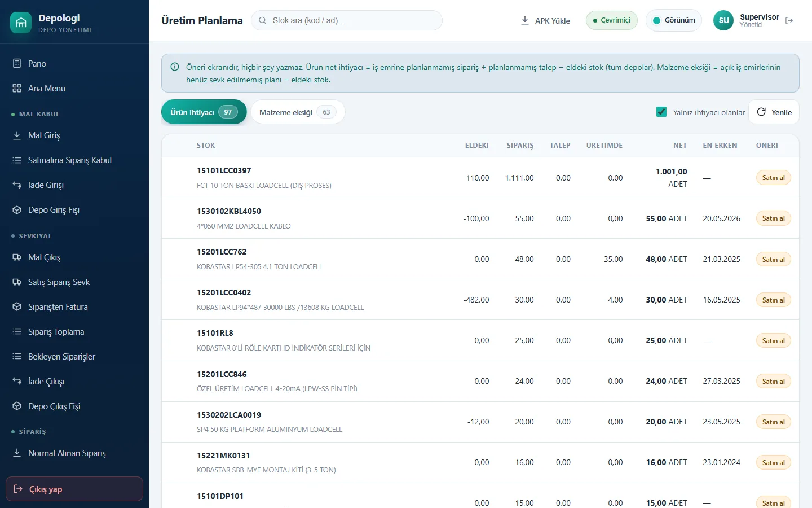Screen dimensions: 812x508
Task: Click the APK Yükle button
Action: click(x=545, y=20)
